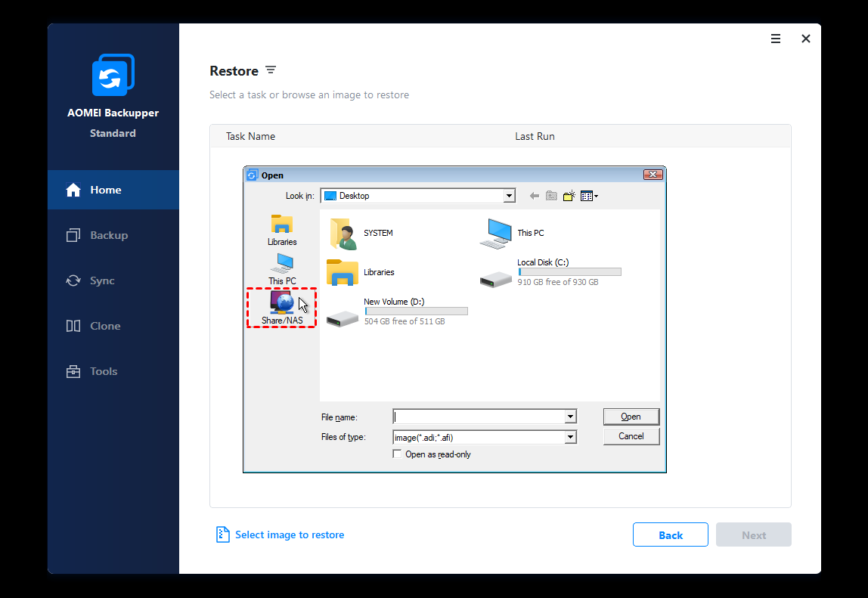
Task: Click the AOMEI Backupper logo
Action: pyautogui.click(x=113, y=75)
